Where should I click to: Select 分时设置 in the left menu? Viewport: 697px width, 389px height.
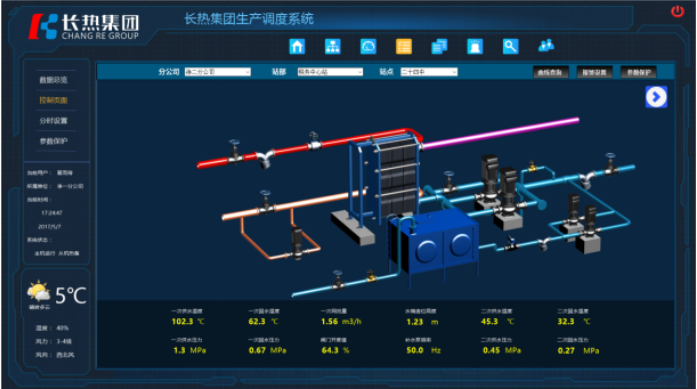pyautogui.click(x=53, y=120)
